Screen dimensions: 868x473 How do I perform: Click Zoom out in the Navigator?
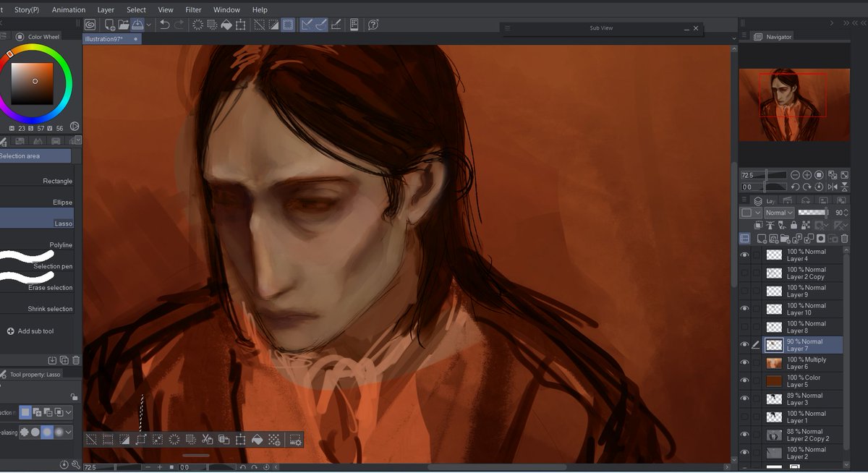[x=795, y=175]
